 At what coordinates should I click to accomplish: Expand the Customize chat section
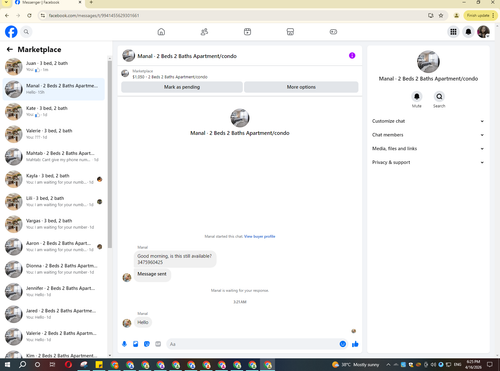428,121
